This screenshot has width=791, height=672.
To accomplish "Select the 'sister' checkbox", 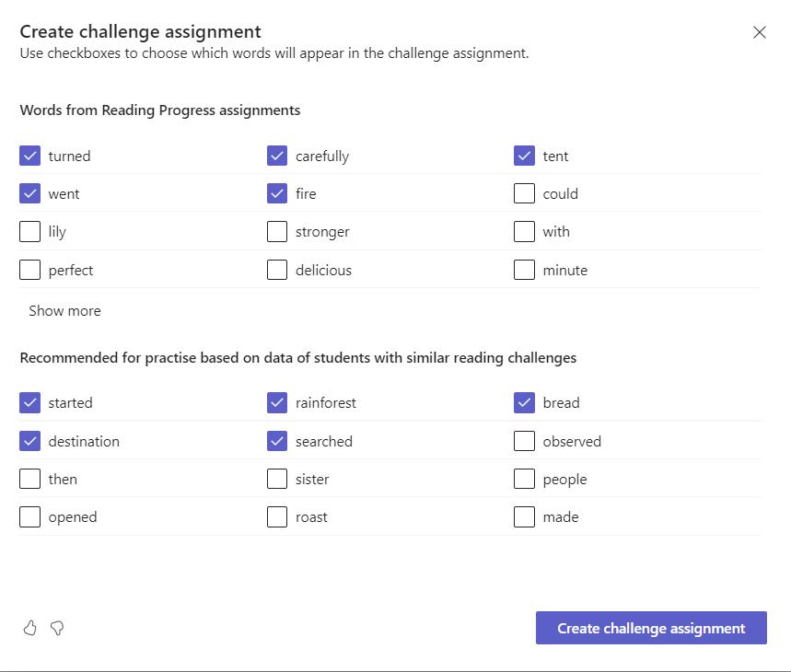I will tap(277, 479).
